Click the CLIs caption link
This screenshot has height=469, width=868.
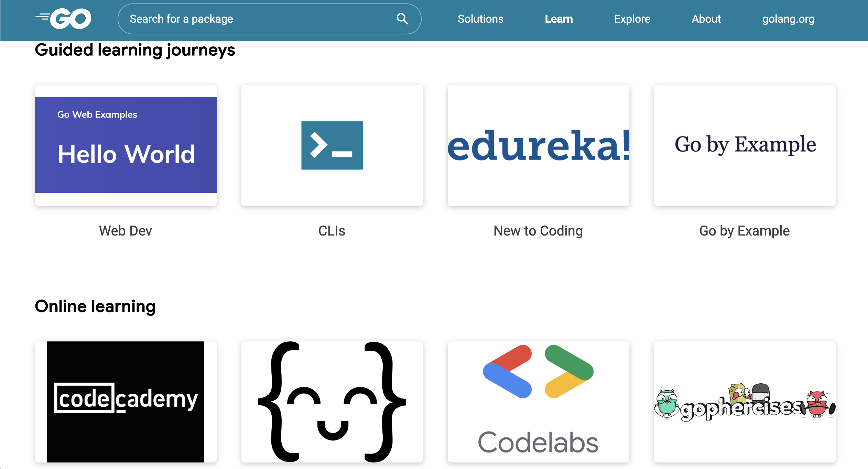pos(332,231)
